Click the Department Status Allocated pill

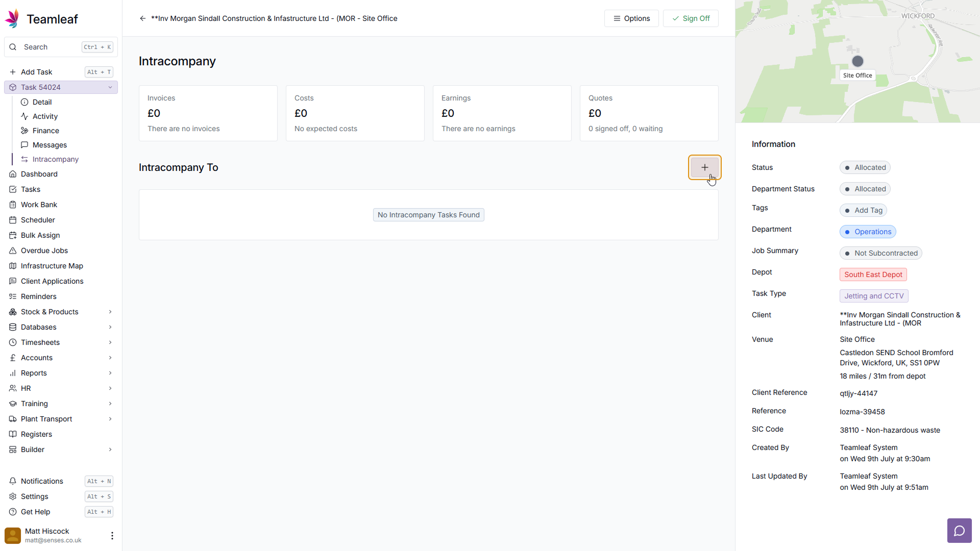click(x=865, y=189)
